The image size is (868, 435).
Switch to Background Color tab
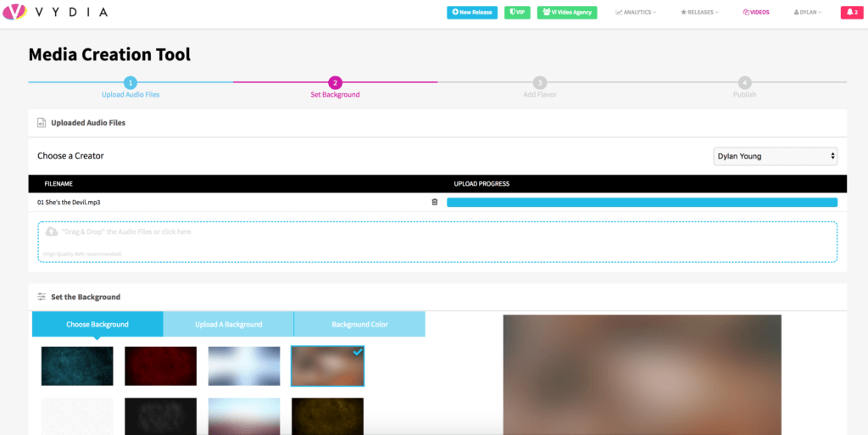pos(359,324)
